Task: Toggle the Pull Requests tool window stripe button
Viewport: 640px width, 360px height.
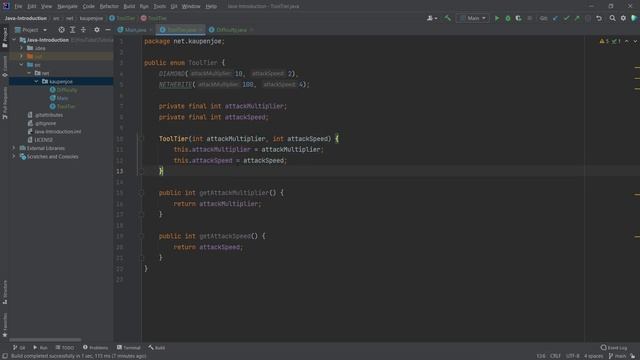Action: click(x=4, y=102)
